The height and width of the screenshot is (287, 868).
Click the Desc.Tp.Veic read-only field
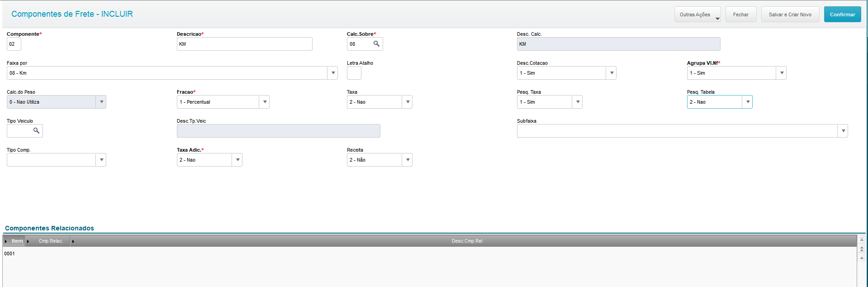[279, 131]
